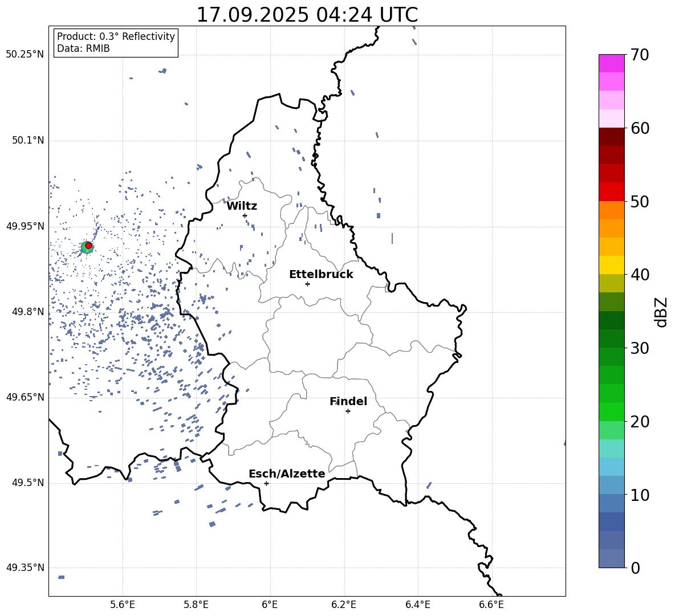
Task: Click the 70 value on colorbar
Action: 640,55
